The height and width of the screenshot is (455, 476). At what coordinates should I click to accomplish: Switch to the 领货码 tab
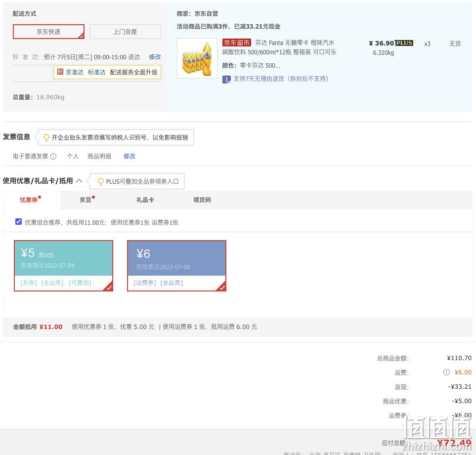point(202,200)
